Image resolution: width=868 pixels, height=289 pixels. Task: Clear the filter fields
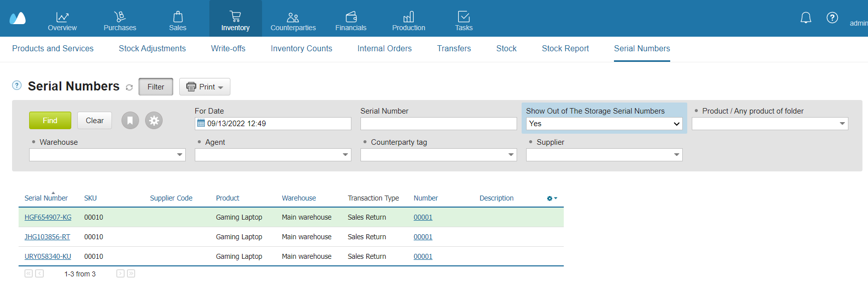tap(95, 121)
